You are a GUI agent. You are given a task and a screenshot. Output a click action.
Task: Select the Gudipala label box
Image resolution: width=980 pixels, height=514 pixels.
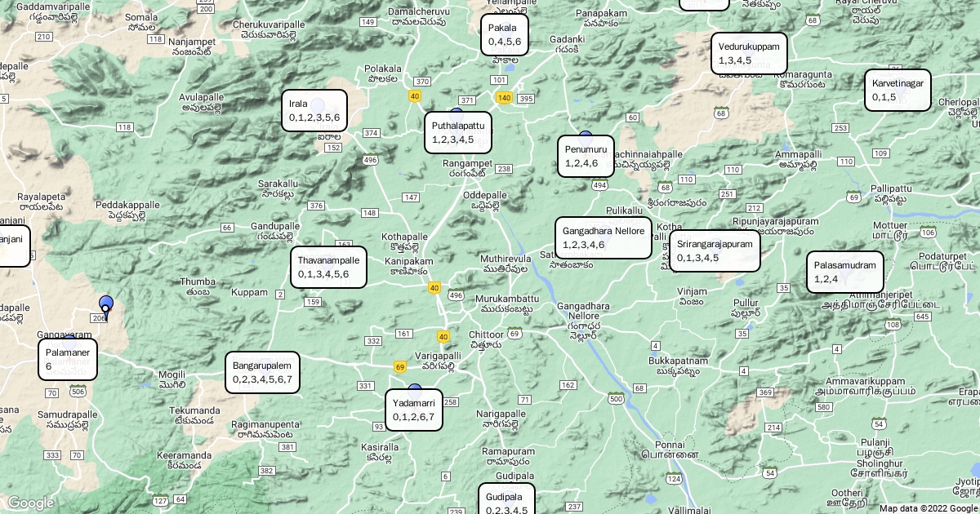point(506,501)
